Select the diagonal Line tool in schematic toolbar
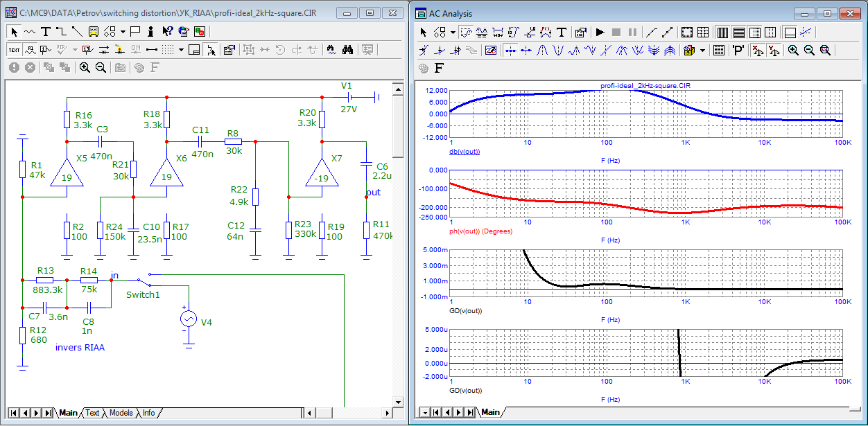 [76, 31]
